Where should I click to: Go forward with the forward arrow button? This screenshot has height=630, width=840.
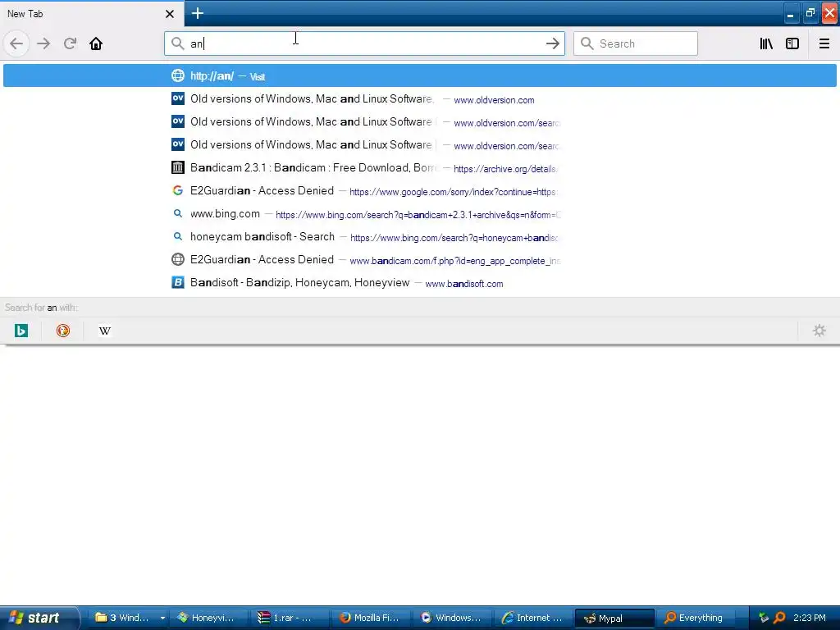[x=43, y=43]
